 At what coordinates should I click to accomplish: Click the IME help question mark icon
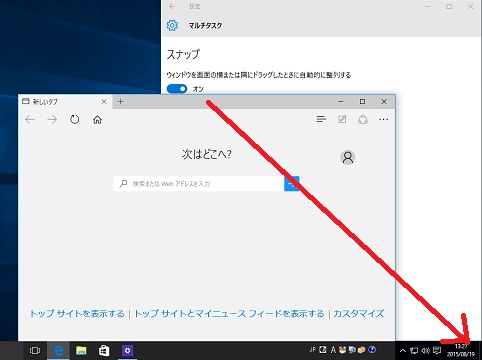point(372,350)
